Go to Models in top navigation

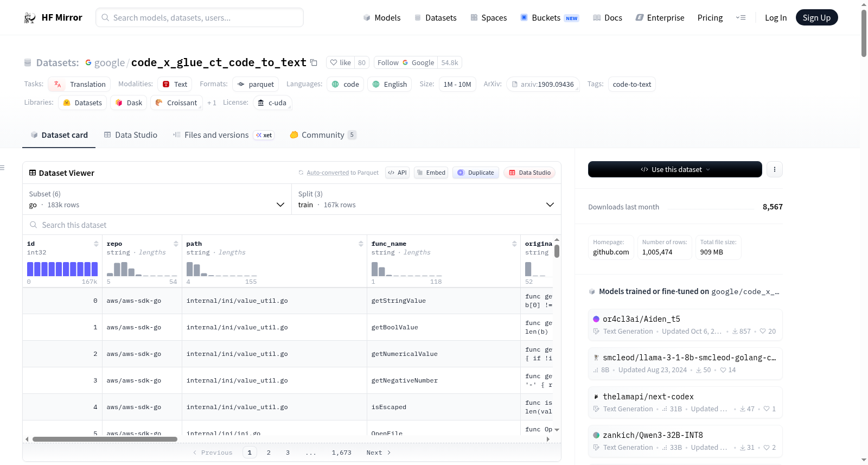click(382, 18)
